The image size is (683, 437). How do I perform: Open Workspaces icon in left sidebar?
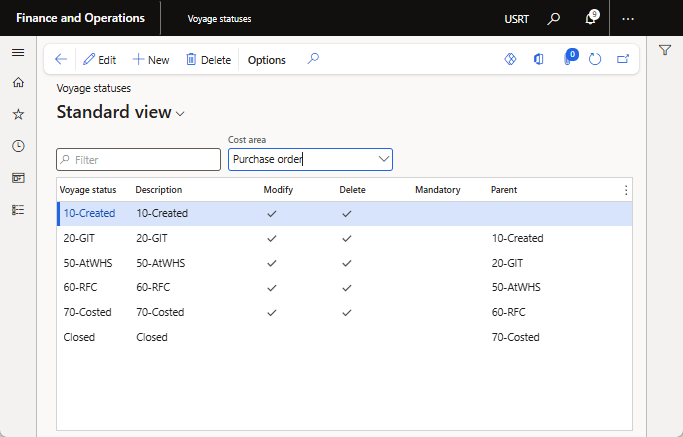(18, 178)
